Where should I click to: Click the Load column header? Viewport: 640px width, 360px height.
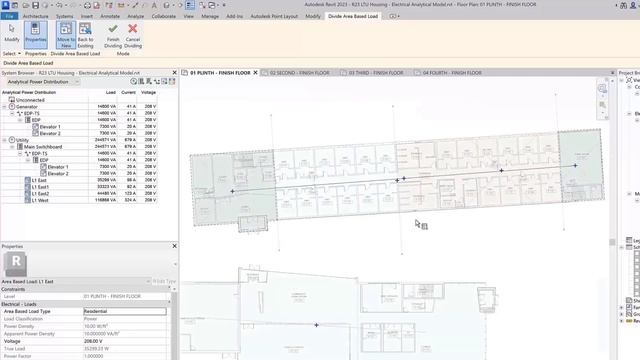[x=111, y=92]
